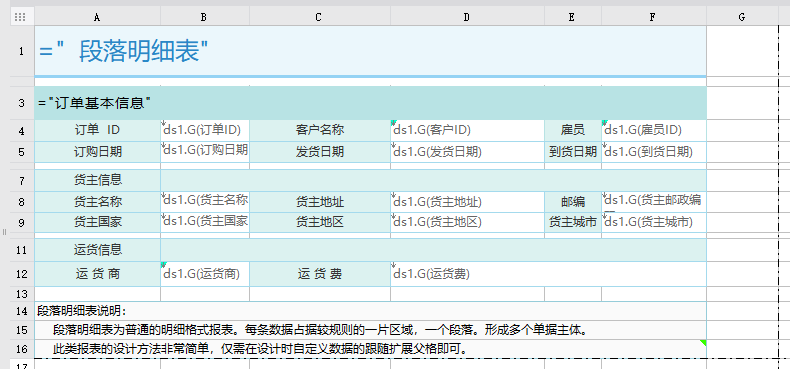Image resolution: width=790 pixels, height=369 pixels.
Task: Click the "货主地区" label cell
Action: click(x=319, y=222)
